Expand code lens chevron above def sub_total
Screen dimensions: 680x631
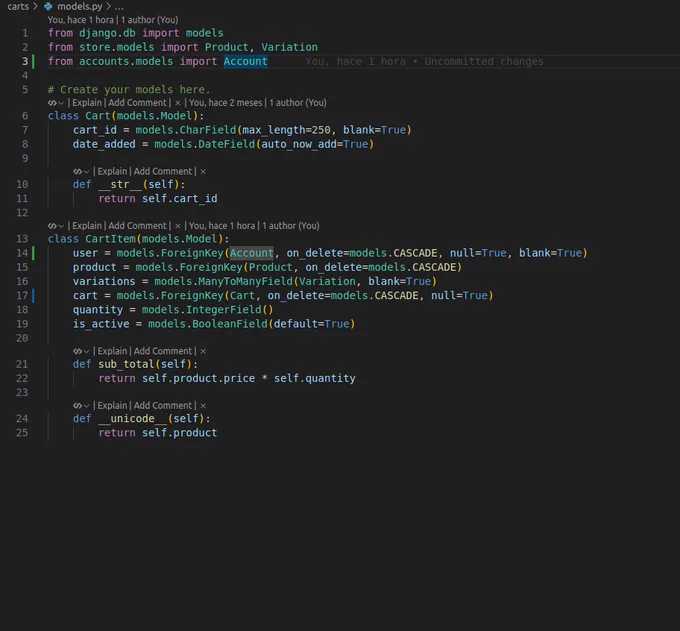[86, 352]
